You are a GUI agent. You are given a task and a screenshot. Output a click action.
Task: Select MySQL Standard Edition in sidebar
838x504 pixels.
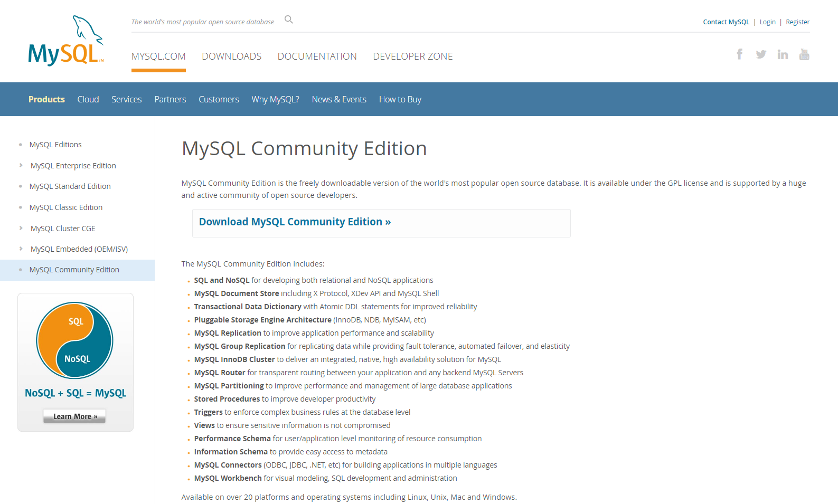point(70,186)
